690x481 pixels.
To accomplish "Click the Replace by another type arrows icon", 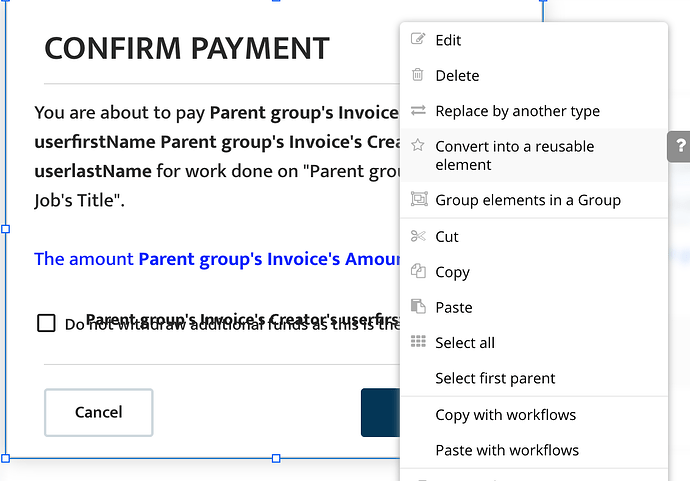I will [418, 110].
